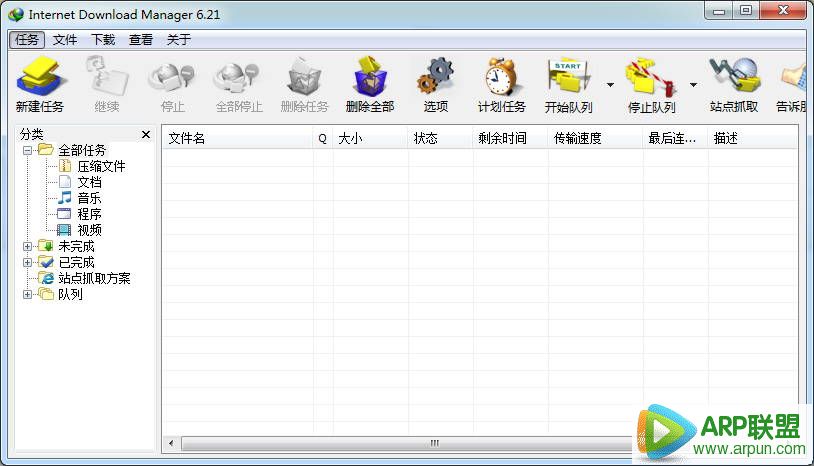Sort by 最后连... column header

click(676, 139)
